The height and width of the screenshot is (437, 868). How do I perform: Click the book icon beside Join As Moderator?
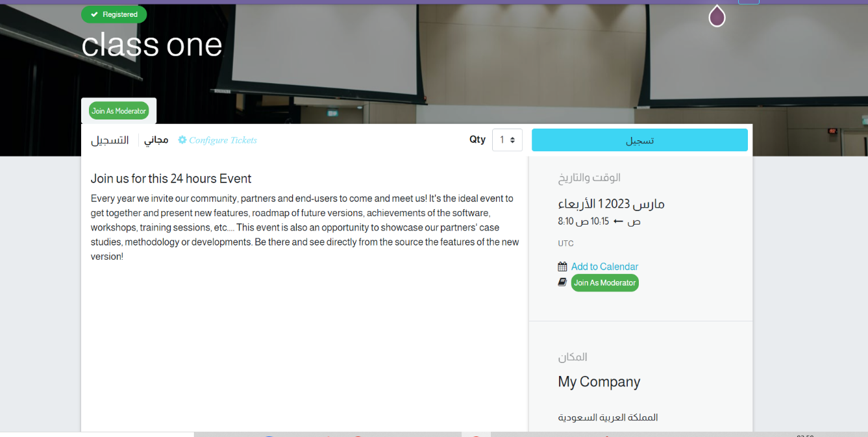[562, 282]
